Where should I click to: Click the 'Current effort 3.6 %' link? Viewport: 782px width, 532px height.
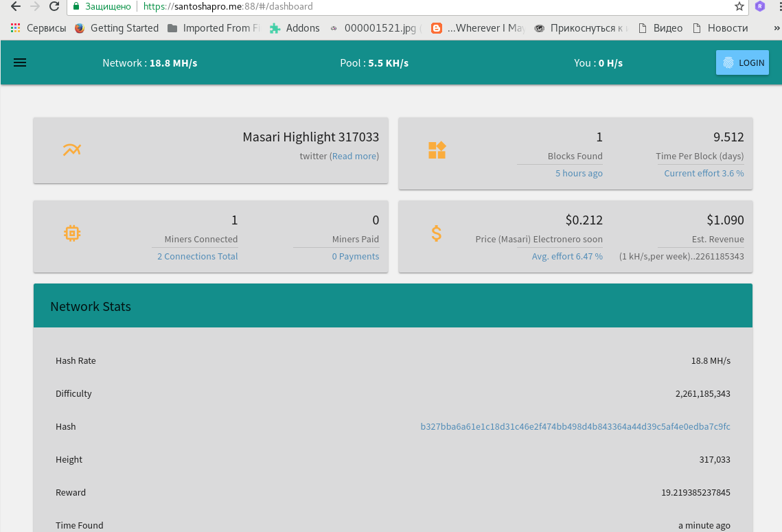pos(704,173)
